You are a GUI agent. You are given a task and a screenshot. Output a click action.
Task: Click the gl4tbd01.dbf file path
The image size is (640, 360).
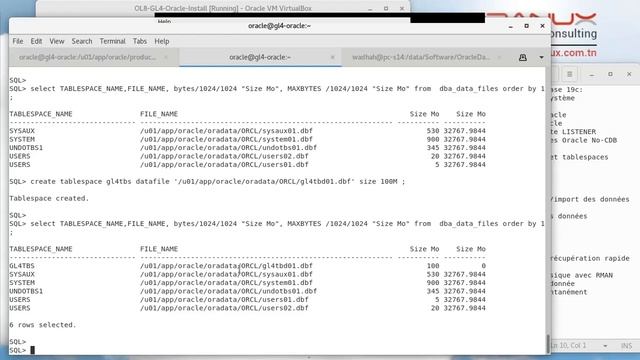click(x=226, y=266)
